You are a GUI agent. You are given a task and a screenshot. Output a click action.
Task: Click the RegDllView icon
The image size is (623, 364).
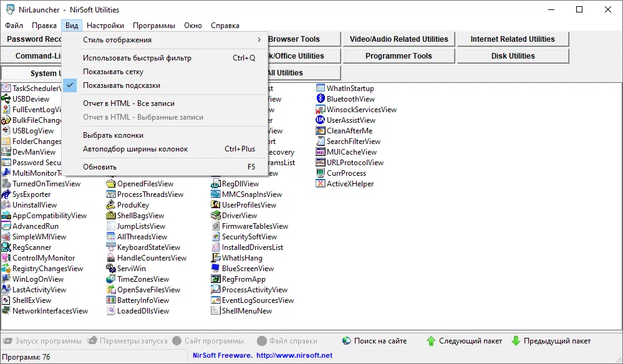point(216,184)
